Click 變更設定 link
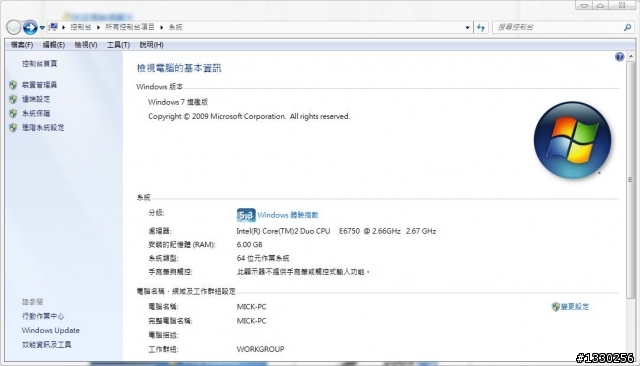The image size is (640, 366). coord(575,307)
